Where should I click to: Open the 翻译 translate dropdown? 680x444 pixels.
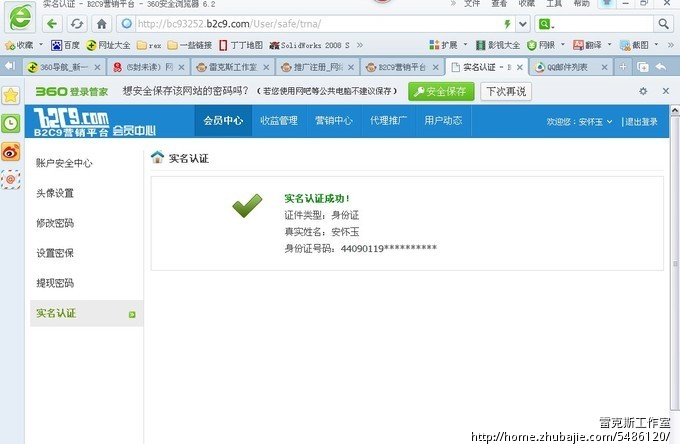click(592, 45)
